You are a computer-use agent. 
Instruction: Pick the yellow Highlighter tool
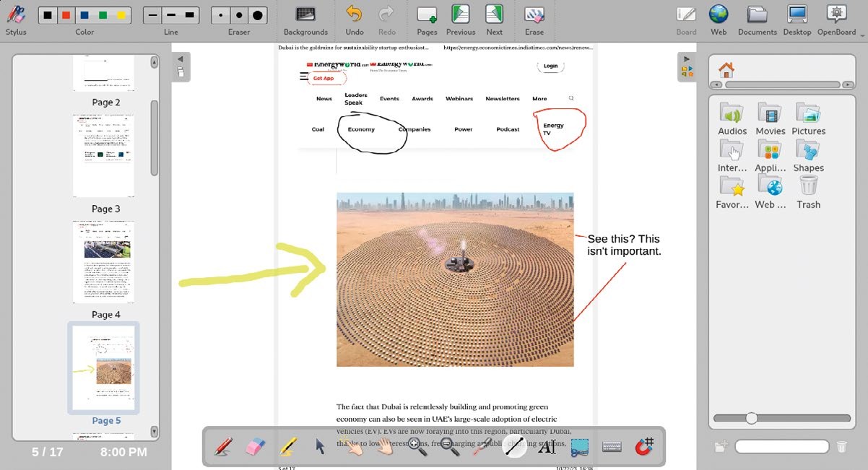(x=288, y=446)
